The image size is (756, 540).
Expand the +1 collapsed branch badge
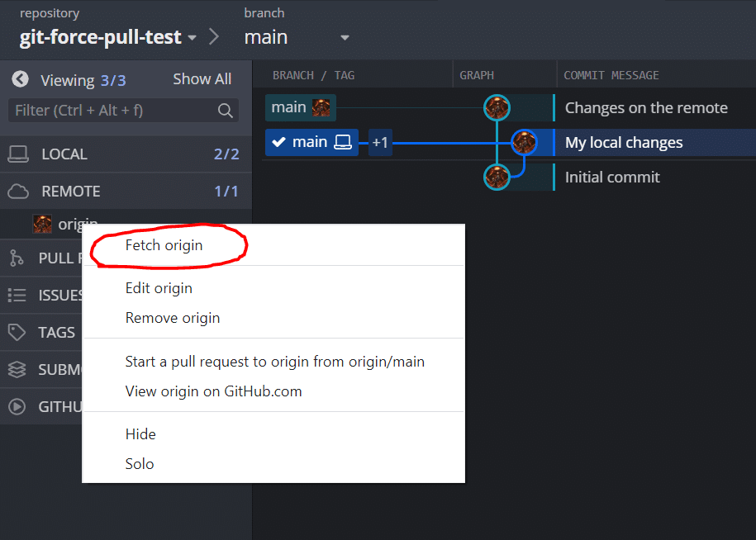click(x=380, y=142)
